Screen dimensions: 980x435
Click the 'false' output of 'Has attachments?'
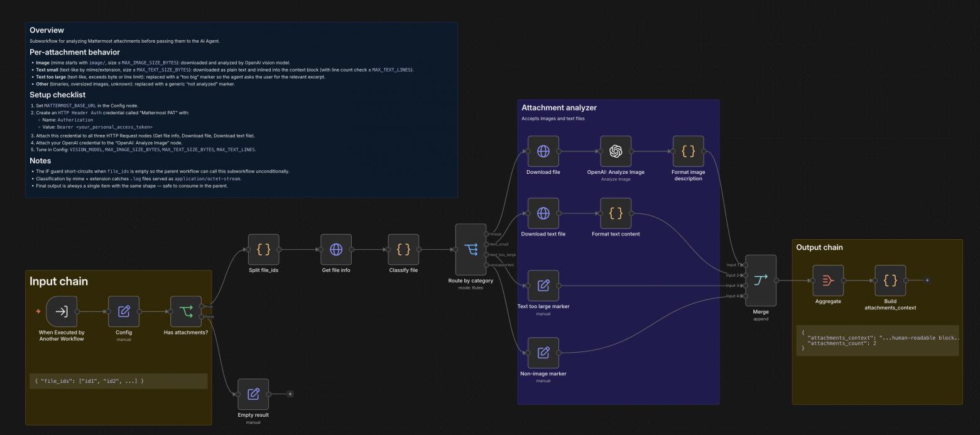(202, 316)
